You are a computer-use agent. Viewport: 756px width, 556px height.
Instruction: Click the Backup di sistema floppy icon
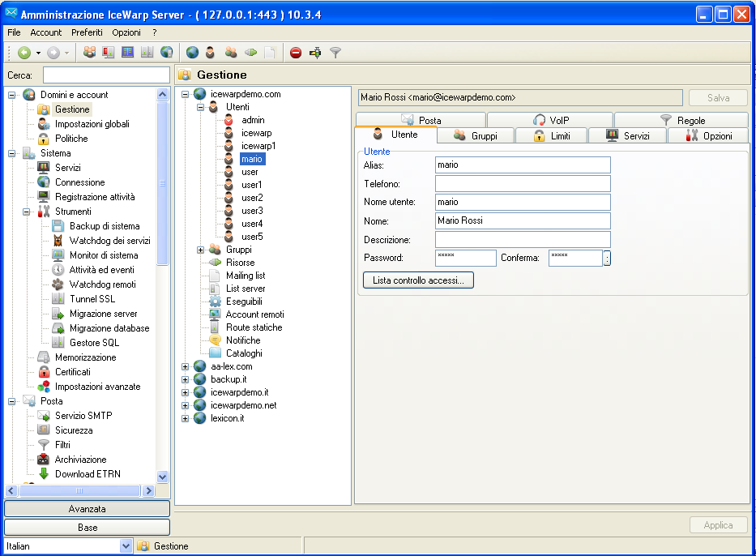[x=58, y=226]
